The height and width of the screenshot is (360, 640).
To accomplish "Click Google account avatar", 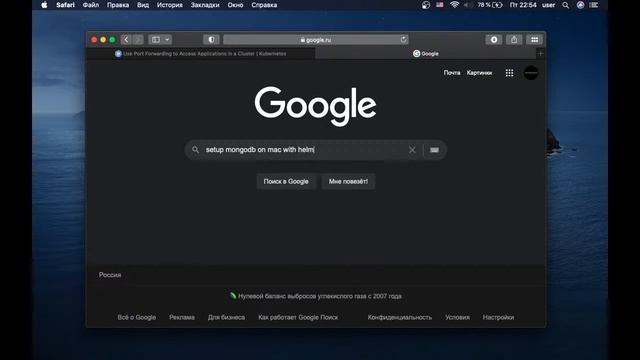I will click(x=531, y=73).
